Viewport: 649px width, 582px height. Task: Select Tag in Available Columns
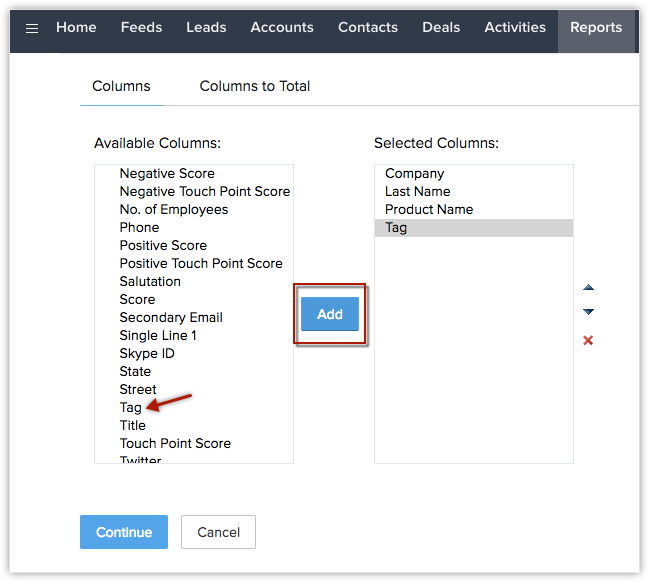click(131, 407)
